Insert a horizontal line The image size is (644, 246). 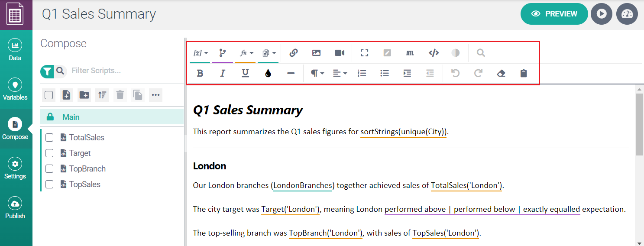[x=291, y=74]
